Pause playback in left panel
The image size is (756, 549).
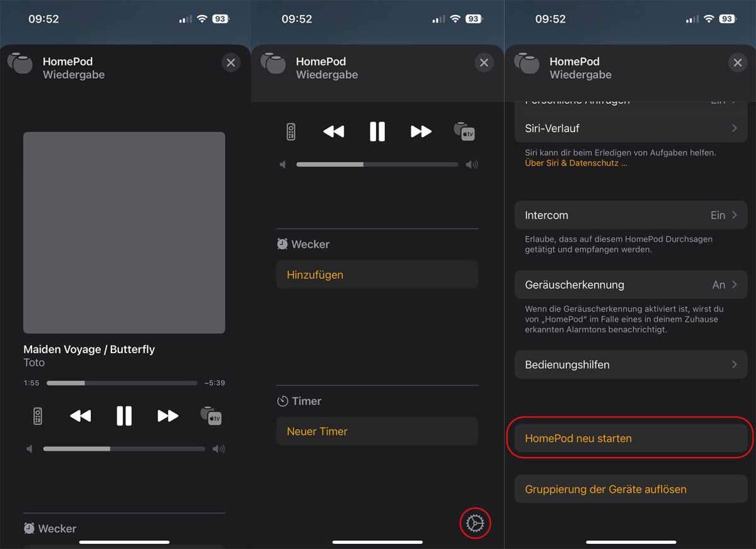[124, 416]
